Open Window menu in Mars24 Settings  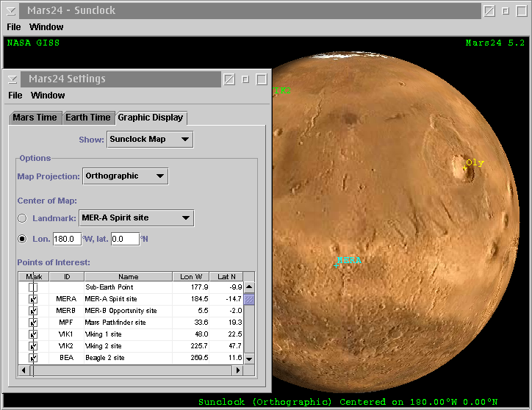pyautogui.click(x=48, y=96)
